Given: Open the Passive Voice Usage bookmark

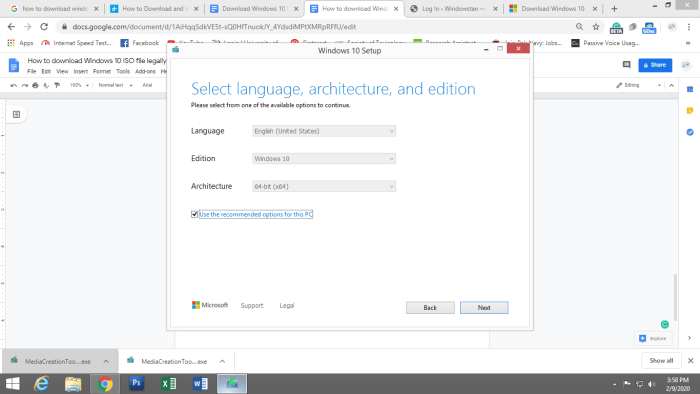Looking at the screenshot, I should click(x=605, y=43).
